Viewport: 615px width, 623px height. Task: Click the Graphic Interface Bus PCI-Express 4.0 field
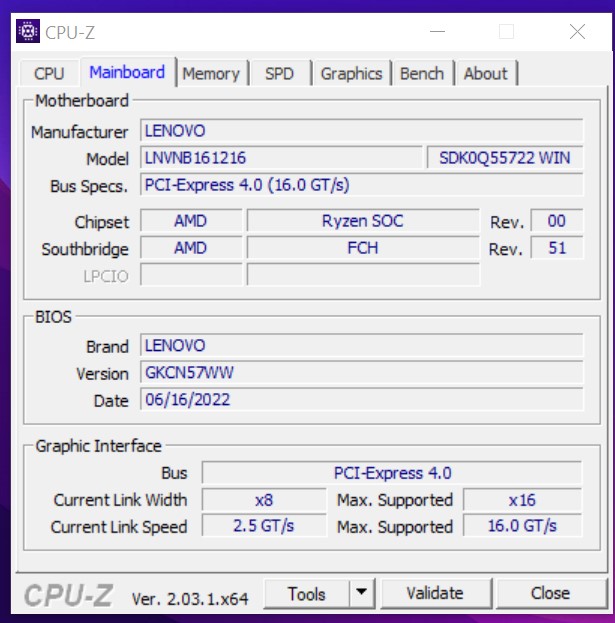pos(392,473)
